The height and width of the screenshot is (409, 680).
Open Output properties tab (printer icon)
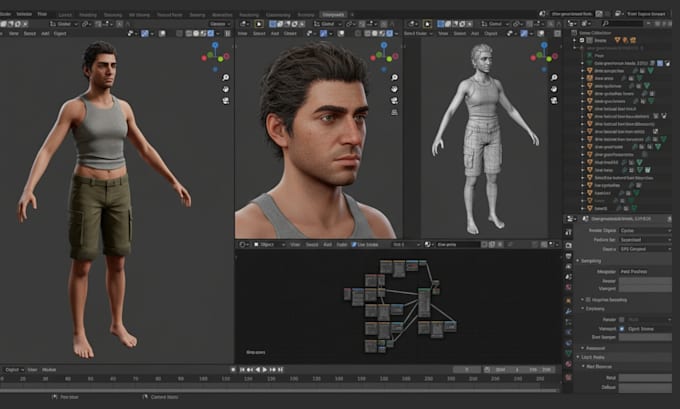[569, 256]
